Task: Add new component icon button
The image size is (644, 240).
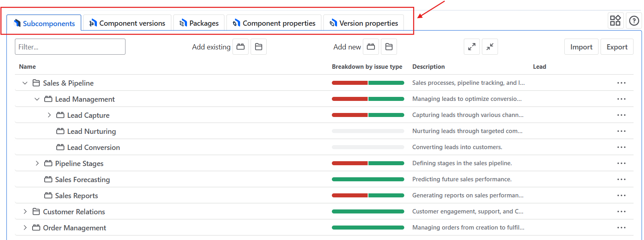Action: click(x=371, y=47)
